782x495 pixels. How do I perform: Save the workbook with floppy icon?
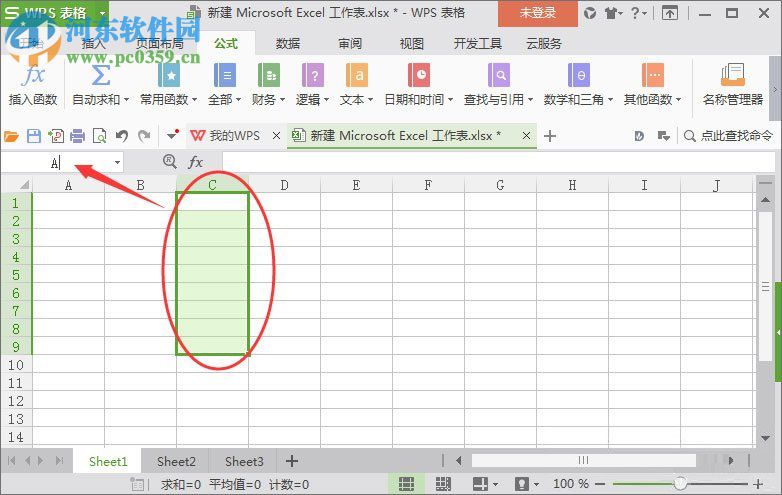(33, 136)
